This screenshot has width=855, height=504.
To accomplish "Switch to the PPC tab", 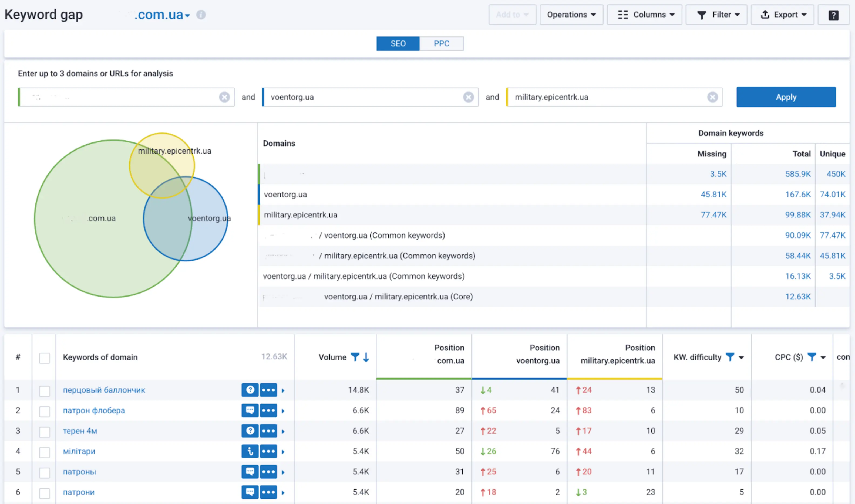I will [x=442, y=43].
